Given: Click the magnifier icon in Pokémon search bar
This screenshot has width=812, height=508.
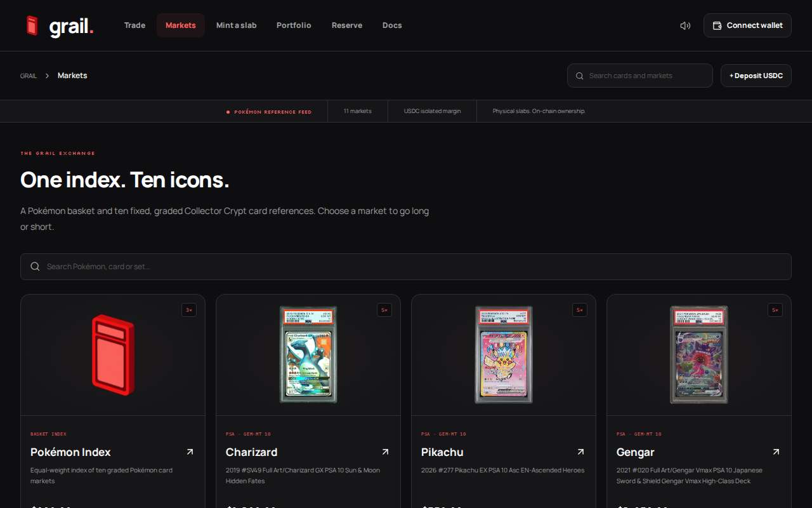Looking at the screenshot, I should click(x=35, y=267).
